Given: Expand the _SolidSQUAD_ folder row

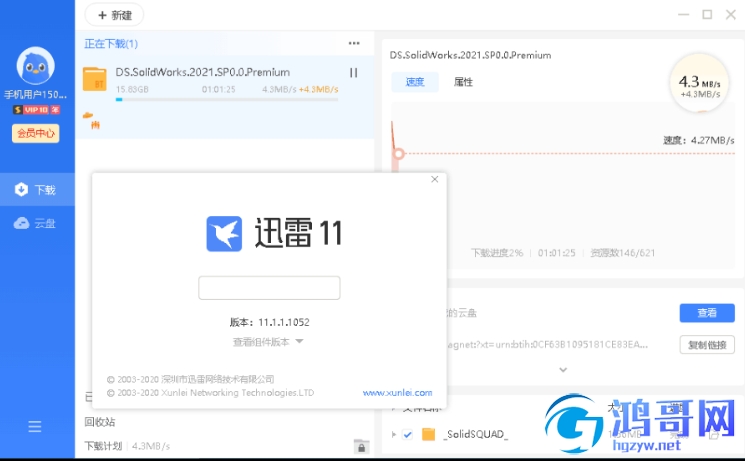Looking at the screenshot, I should [x=393, y=434].
